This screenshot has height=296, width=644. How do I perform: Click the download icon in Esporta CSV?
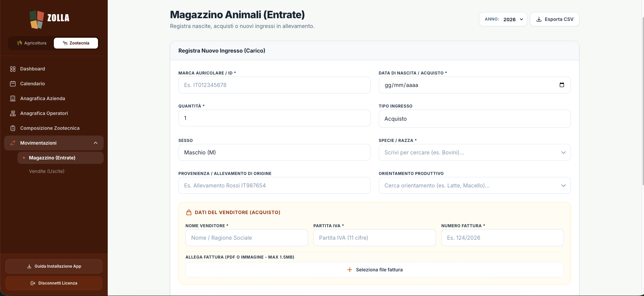pyautogui.click(x=539, y=19)
